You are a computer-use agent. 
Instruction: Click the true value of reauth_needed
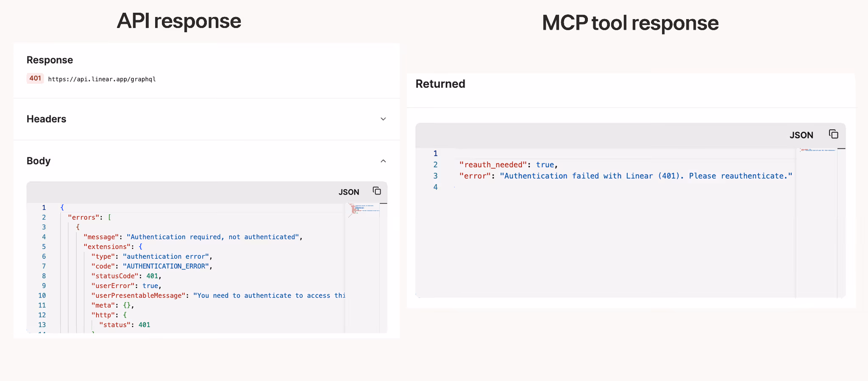point(545,165)
